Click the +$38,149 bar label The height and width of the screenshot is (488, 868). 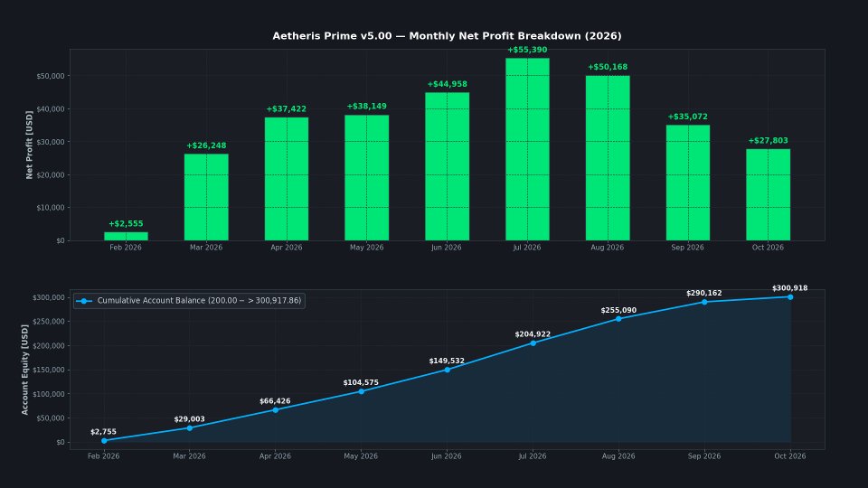[366, 107]
